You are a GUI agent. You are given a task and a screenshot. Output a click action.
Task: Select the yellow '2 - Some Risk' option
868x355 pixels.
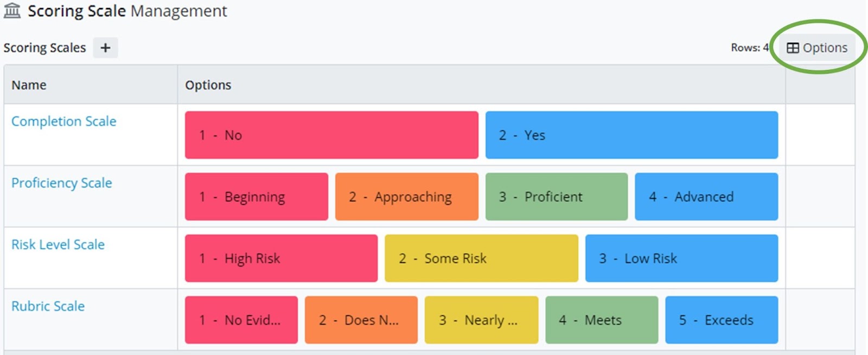[481, 259]
